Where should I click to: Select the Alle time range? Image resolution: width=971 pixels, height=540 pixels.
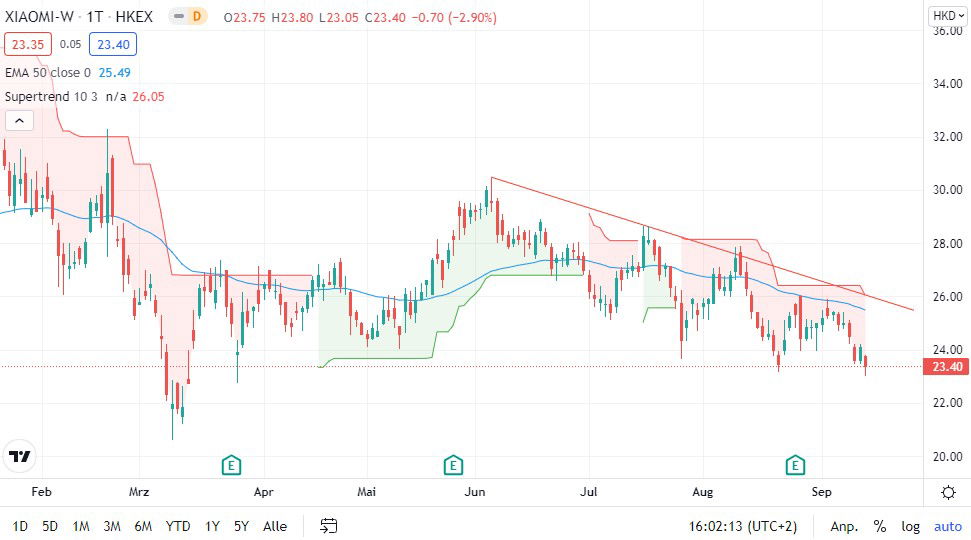tap(274, 526)
